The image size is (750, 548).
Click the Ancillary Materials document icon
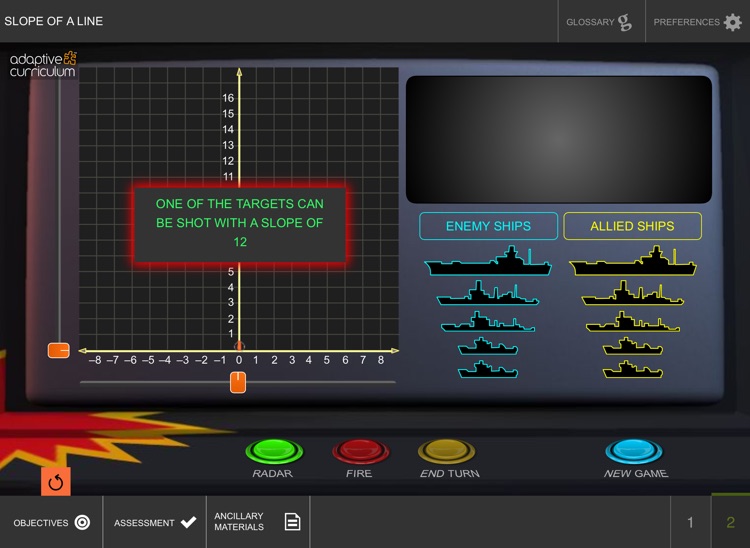292,522
